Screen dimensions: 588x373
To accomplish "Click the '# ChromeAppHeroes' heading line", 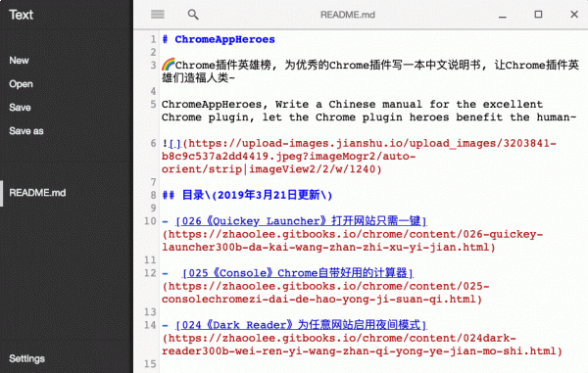I will click(219, 39).
